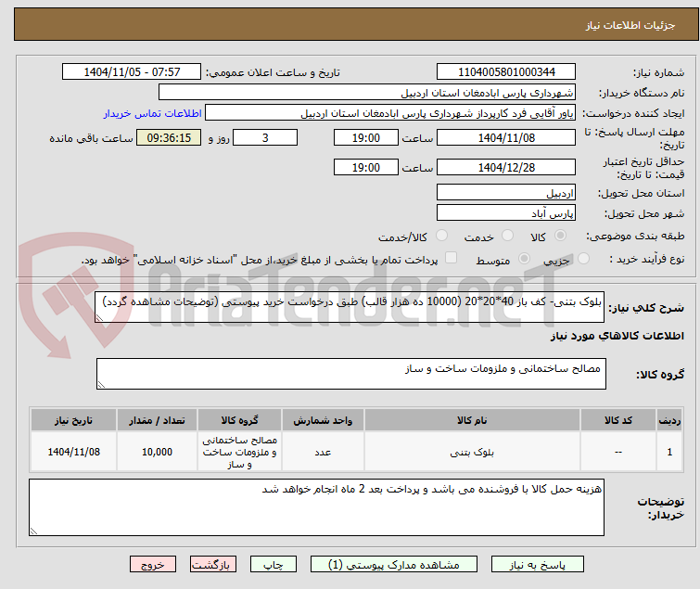This screenshot has height=589, width=700.
Task: Click the table need date cell 1404/11/08
Action: [x=73, y=452]
